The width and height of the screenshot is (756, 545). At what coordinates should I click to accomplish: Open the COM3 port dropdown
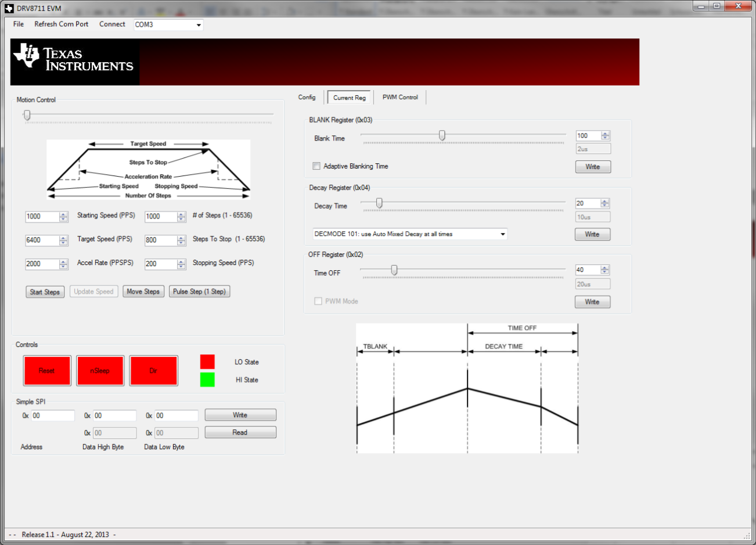point(199,25)
